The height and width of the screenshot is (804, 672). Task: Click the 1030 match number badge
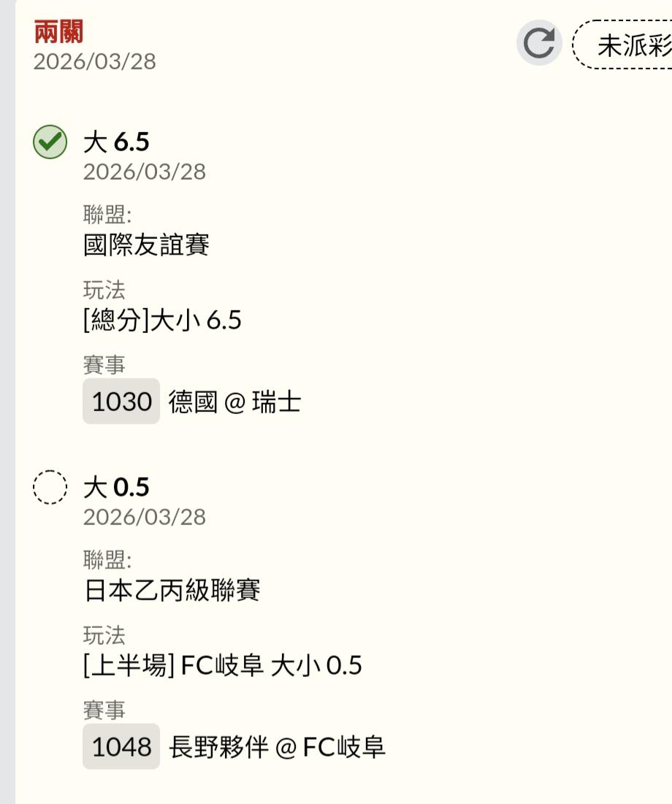pyautogui.click(x=121, y=402)
